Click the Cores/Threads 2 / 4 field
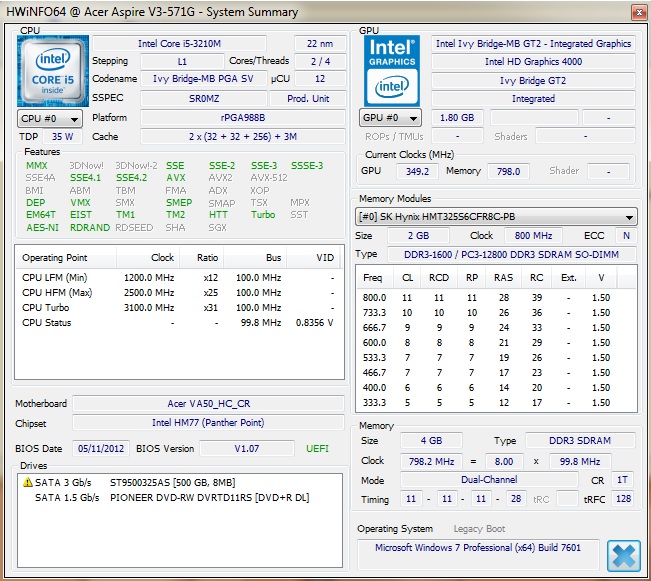The image size is (651, 581). coord(320,62)
